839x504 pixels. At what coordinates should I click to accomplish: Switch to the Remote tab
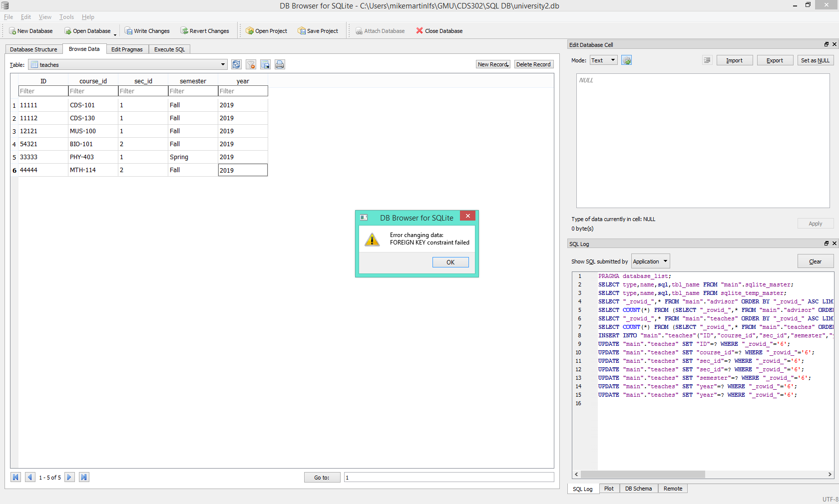click(x=673, y=489)
